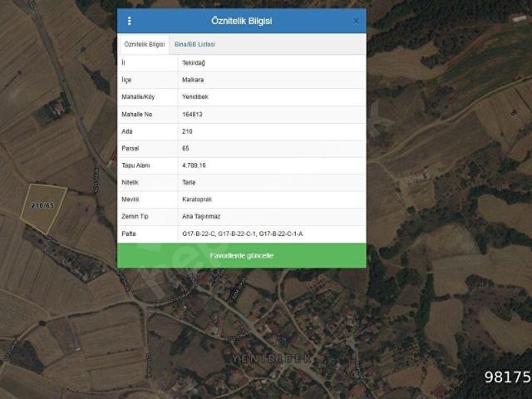The image size is (532, 399).
Task: Click the Zemin Tip row label
Action: click(x=135, y=216)
